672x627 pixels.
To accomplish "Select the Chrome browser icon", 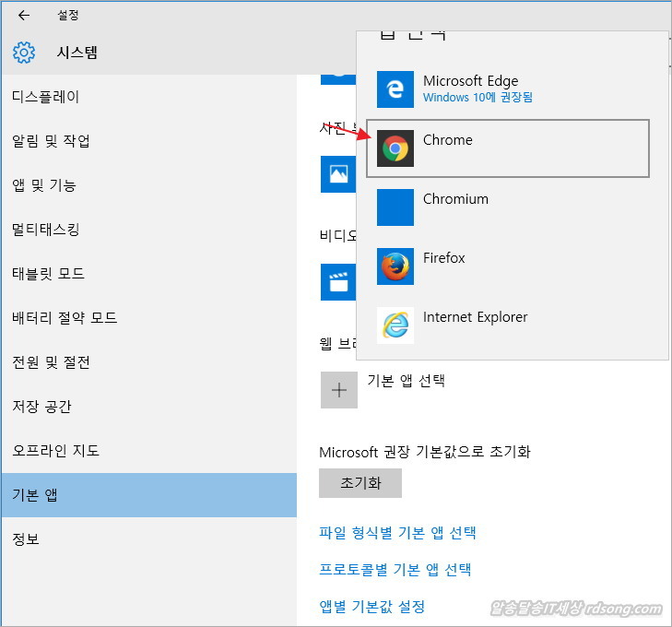I will [x=395, y=148].
